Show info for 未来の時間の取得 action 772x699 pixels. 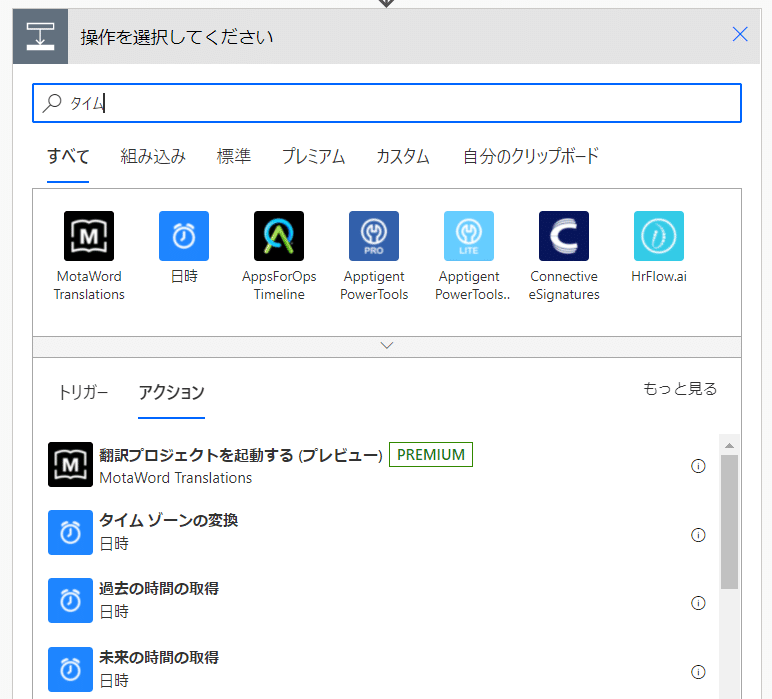tap(698, 671)
